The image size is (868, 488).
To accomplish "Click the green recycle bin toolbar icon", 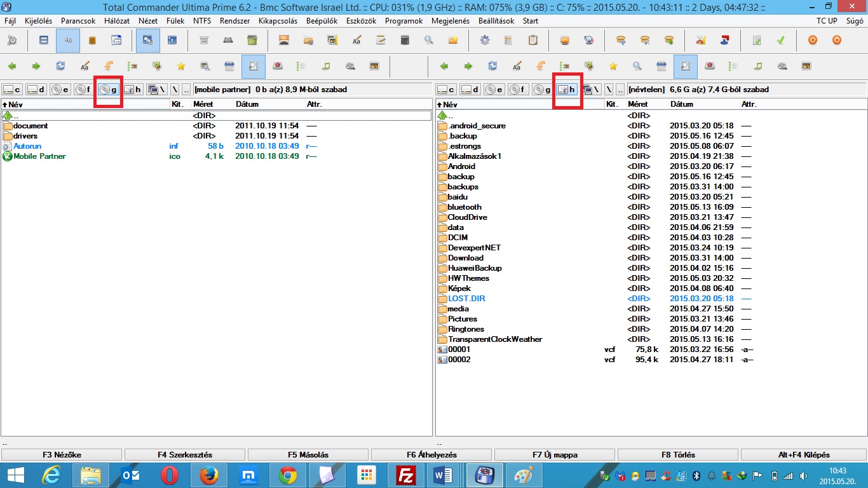I will [x=253, y=40].
